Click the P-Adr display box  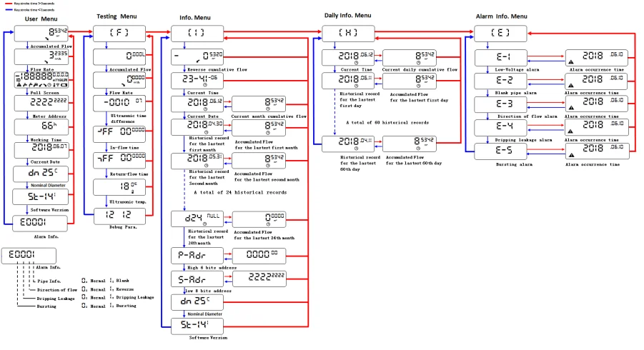point(197,256)
